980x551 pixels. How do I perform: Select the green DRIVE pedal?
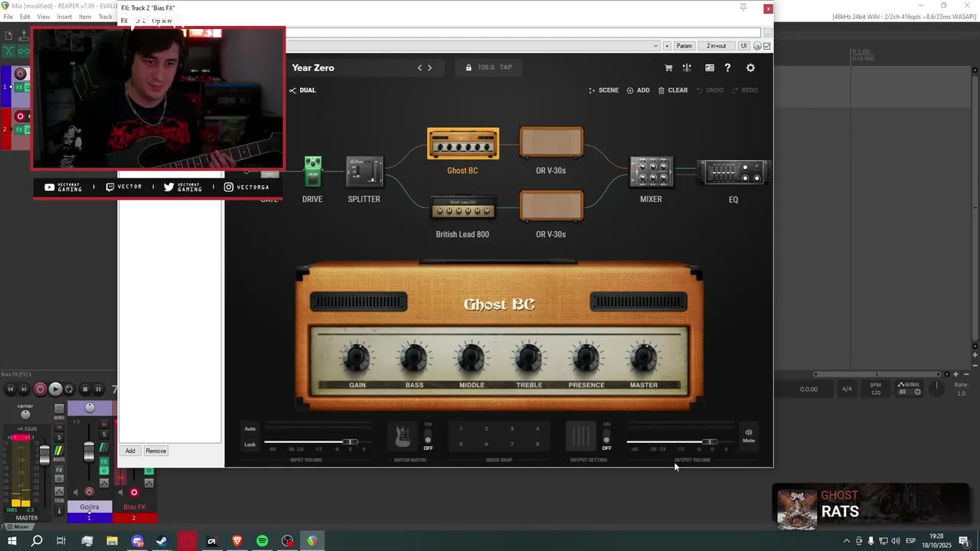[312, 172]
